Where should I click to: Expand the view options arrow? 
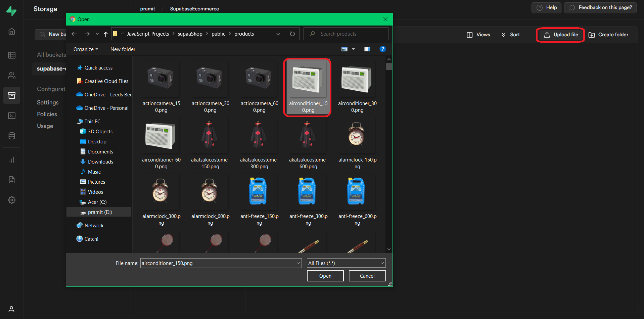pyautogui.click(x=353, y=49)
